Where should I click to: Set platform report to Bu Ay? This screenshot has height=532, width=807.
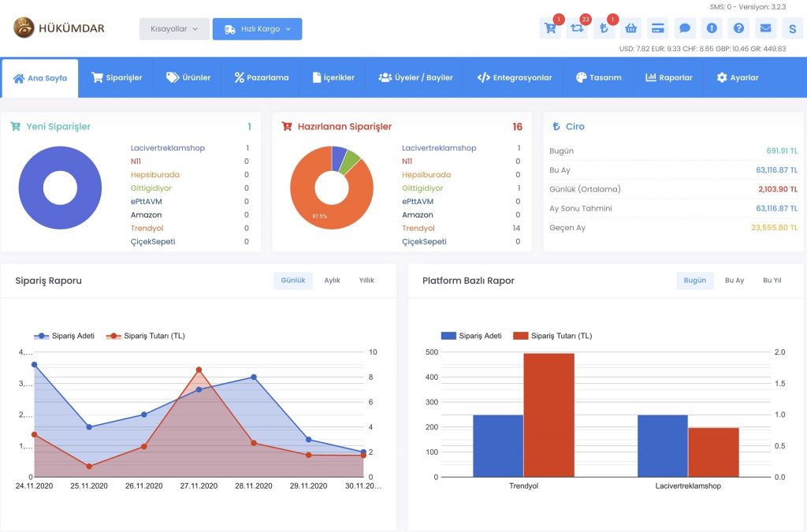[x=734, y=281]
